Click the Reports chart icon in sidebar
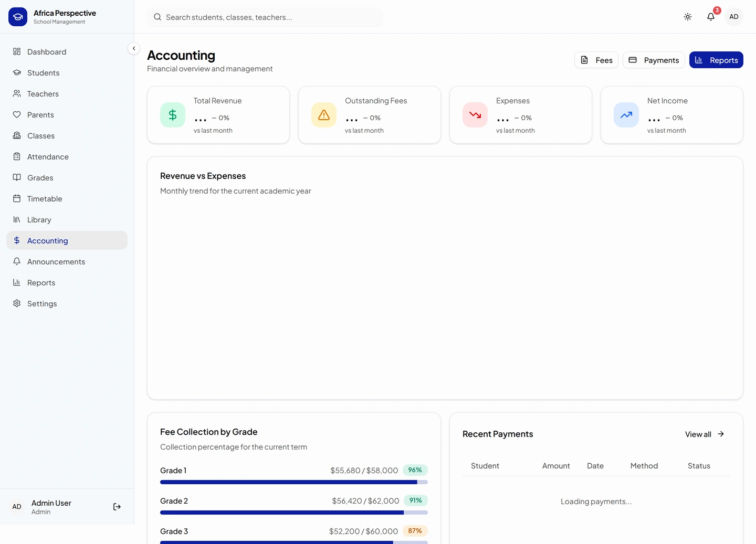756x544 pixels. point(17,282)
